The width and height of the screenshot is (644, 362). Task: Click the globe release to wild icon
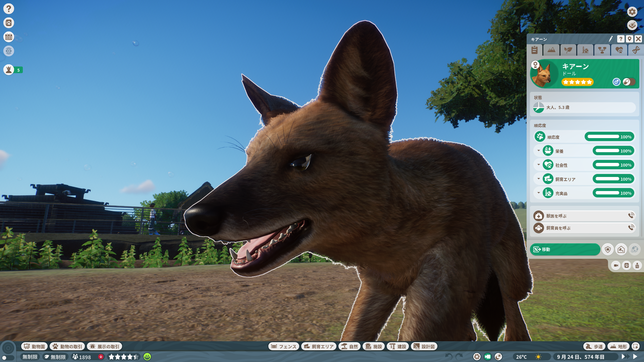635,249
